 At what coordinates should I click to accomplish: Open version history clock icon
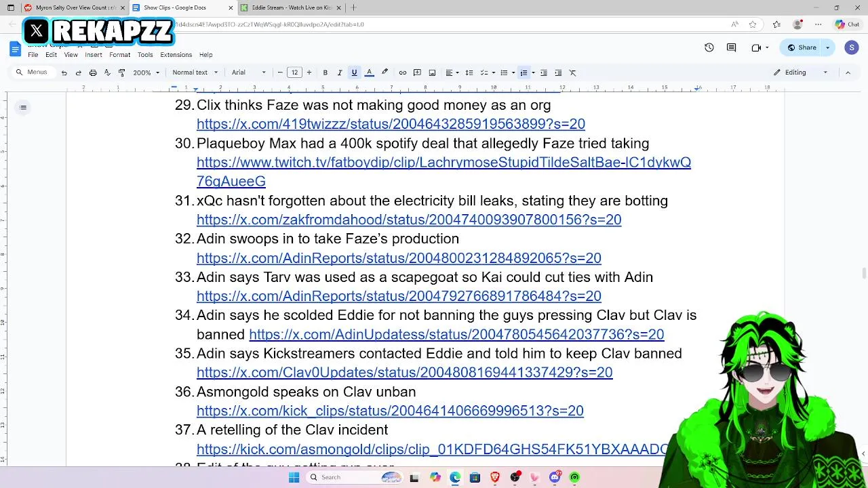pyautogui.click(x=709, y=47)
